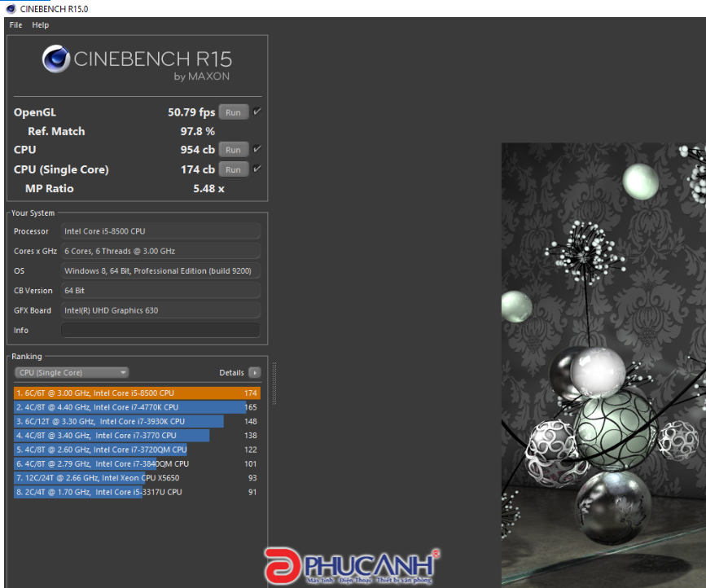Viewport: 706px width, 588px height.
Task: Open the File menu
Action: pos(15,25)
